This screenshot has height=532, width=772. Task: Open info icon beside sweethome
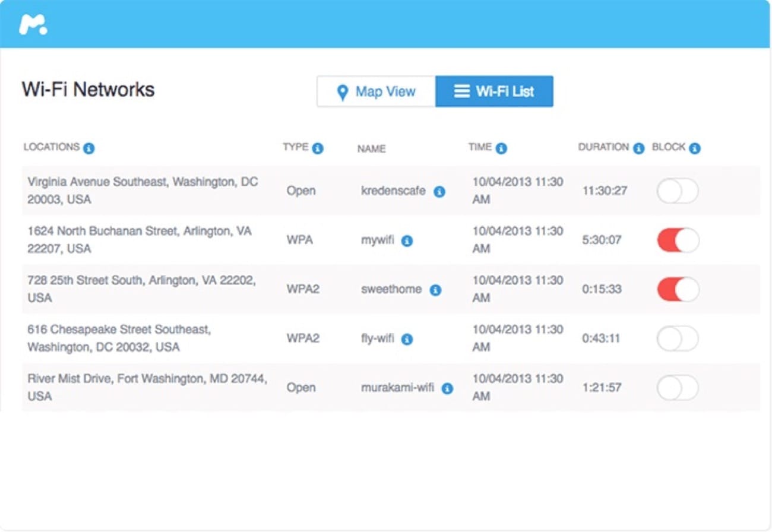point(435,290)
